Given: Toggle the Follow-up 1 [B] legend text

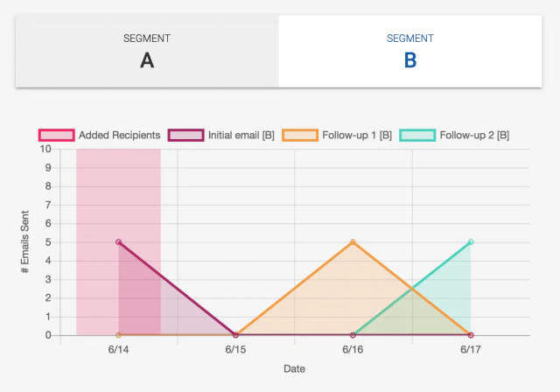Looking at the screenshot, I should click(357, 136).
